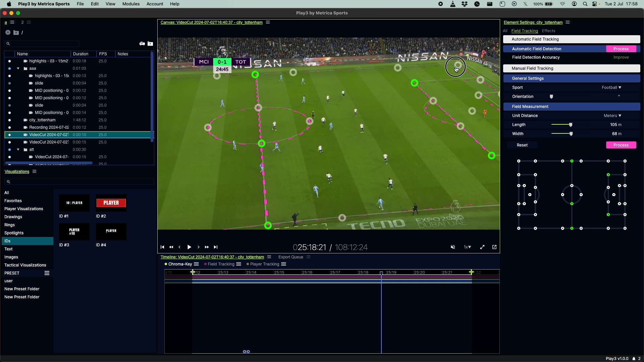The height and width of the screenshot is (362, 644).
Task: Open macOS Spotlight search icon
Action: (x=585, y=4)
